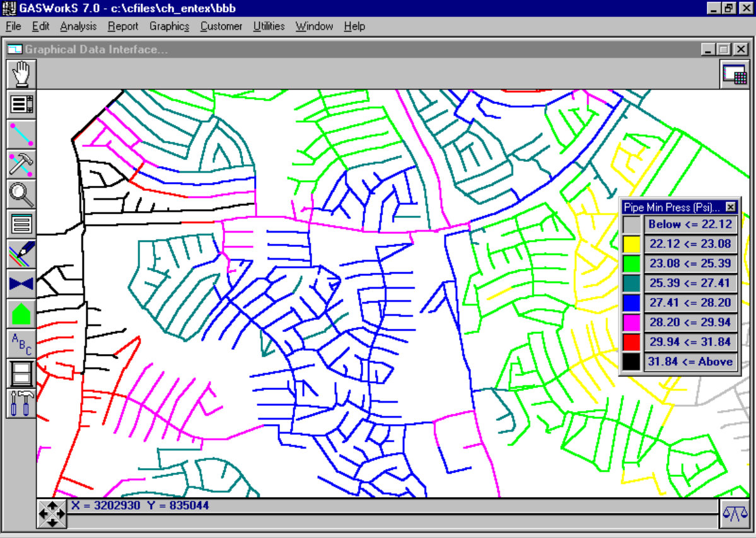Select the hand pan tool
756x538 pixels.
21,74
